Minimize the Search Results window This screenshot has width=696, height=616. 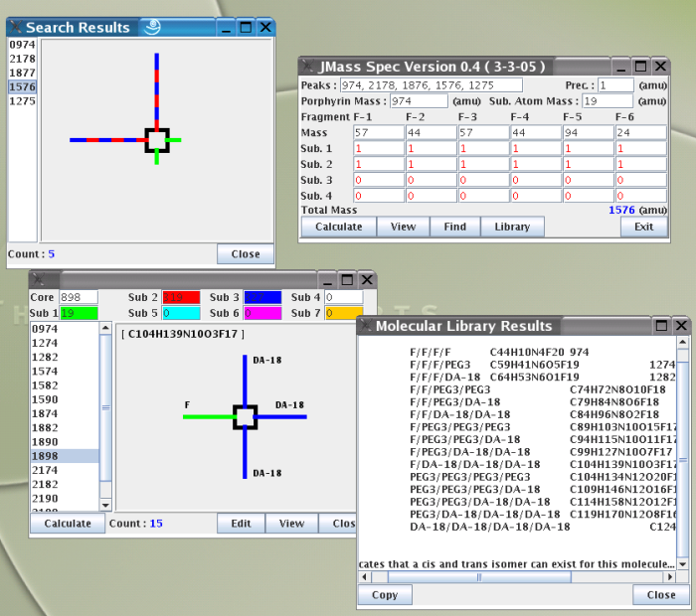[226, 28]
